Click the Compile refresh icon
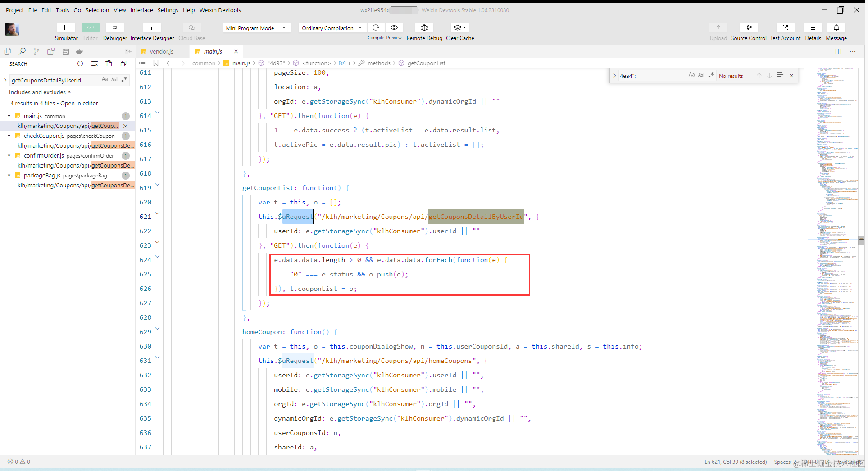868x471 pixels. [376, 27]
